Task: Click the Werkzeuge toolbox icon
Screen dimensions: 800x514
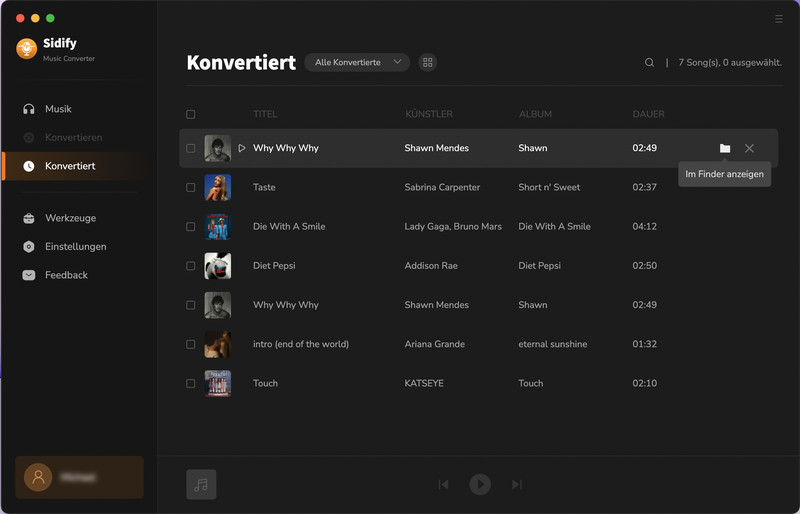Action: point(29,218)
